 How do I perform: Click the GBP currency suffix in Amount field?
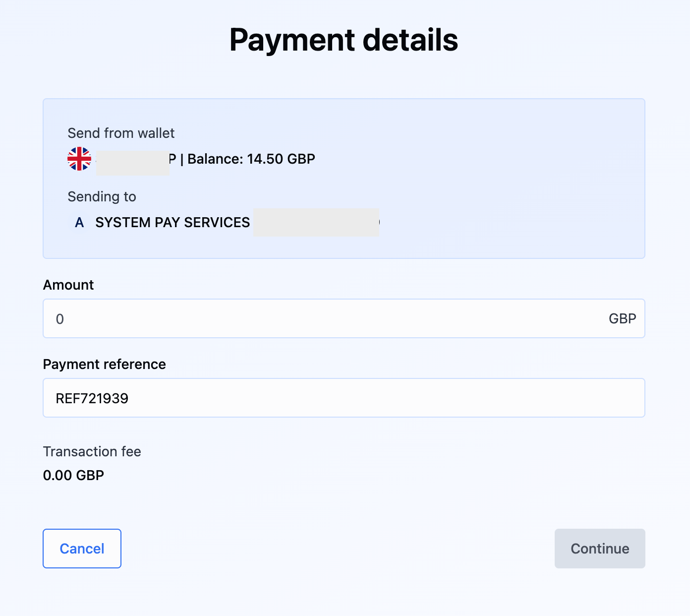point(622,318)
